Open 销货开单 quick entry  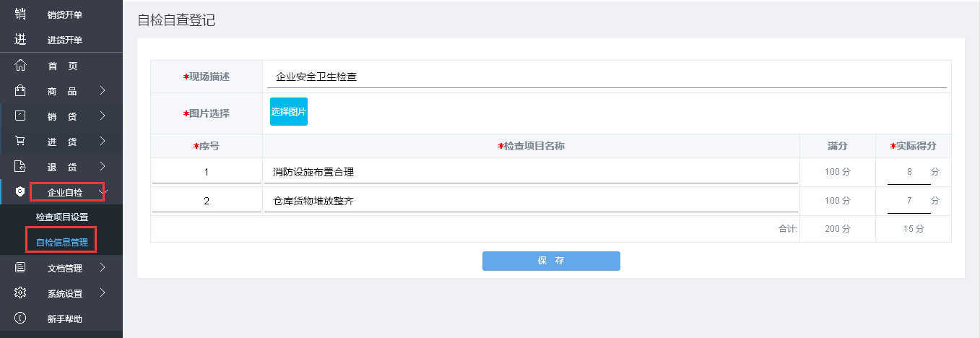[x=65, y=14]
